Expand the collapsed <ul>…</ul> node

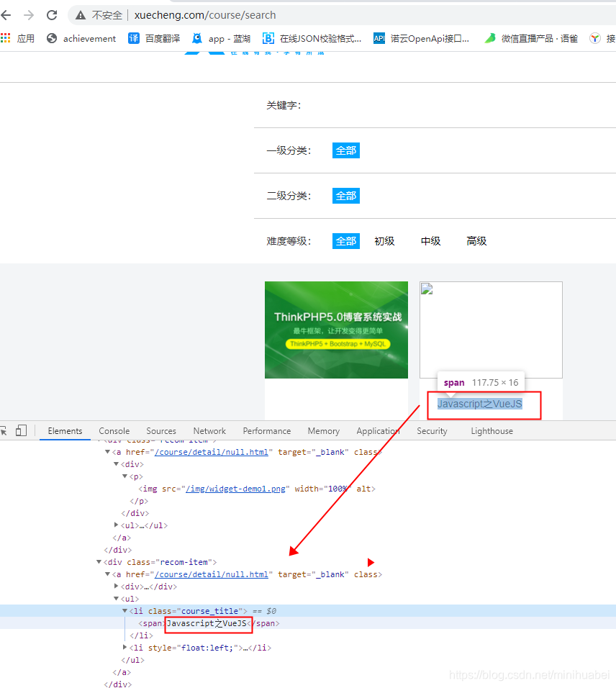[x=117, y=525]
